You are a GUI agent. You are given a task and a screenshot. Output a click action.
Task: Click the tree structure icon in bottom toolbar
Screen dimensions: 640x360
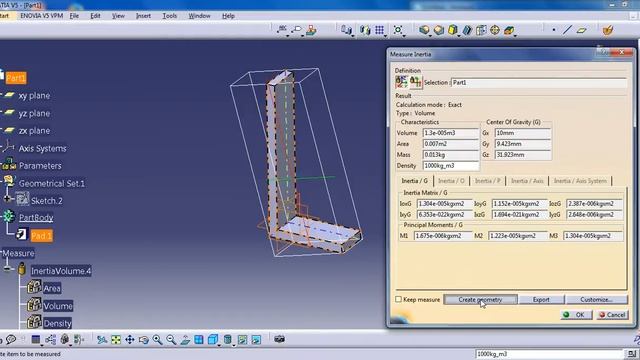tap(51, 340)
